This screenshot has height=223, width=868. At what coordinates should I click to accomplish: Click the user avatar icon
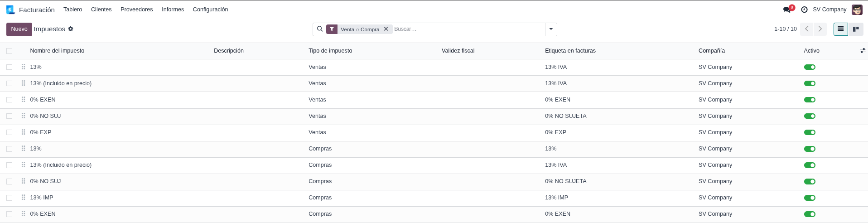click(857, 10)
